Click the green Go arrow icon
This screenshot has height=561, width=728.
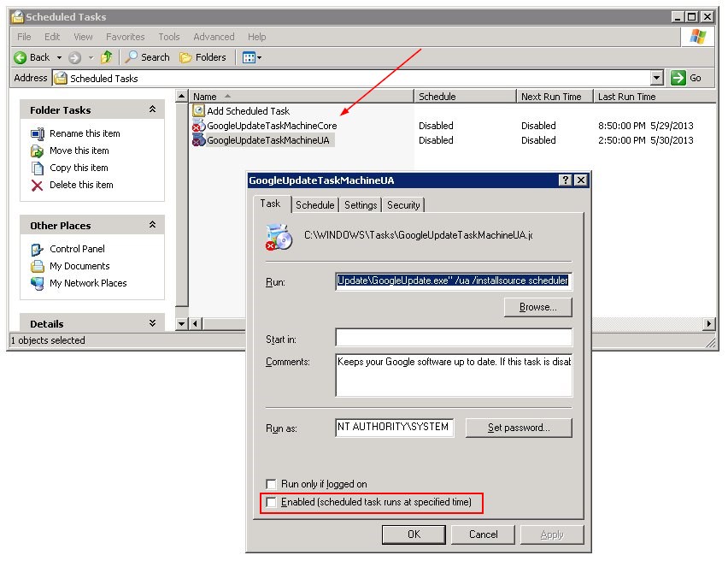(x=678, y=78)
